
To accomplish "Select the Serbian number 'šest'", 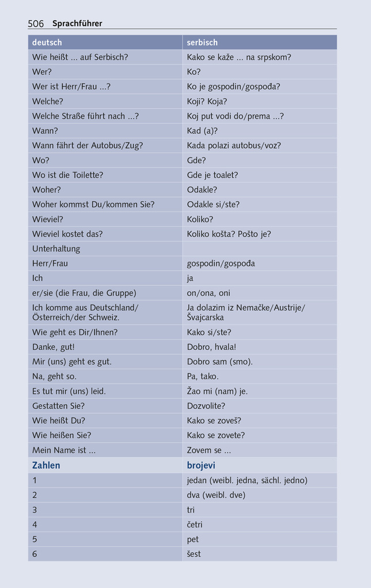I will pos(194,554).
